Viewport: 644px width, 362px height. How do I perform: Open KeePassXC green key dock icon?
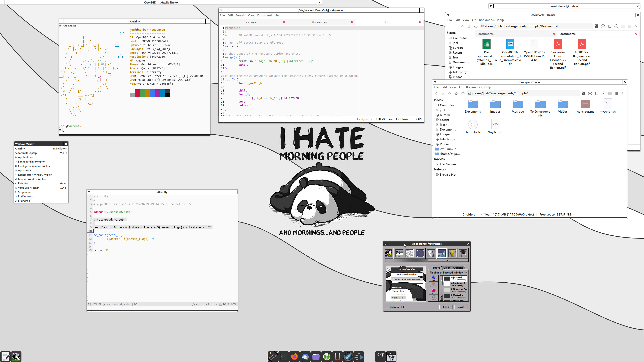point(327,356)
